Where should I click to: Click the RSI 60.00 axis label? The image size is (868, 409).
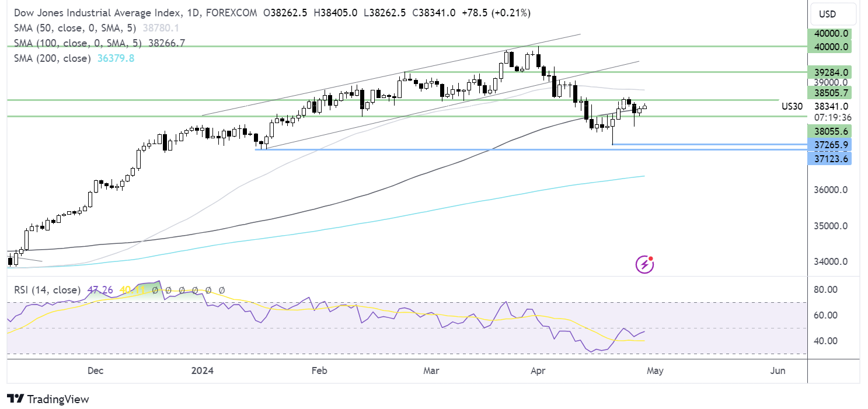[x=826, y=315]
